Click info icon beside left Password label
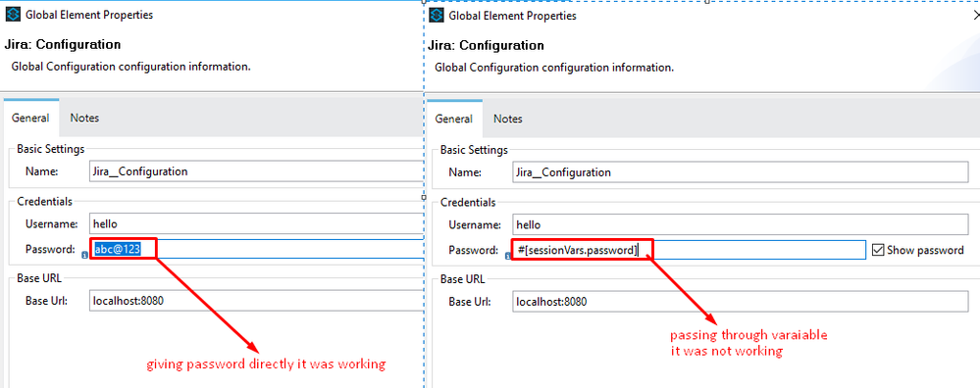Image resolution: width=980 pixels, height=388 pixels. click(x=83, y=255)
